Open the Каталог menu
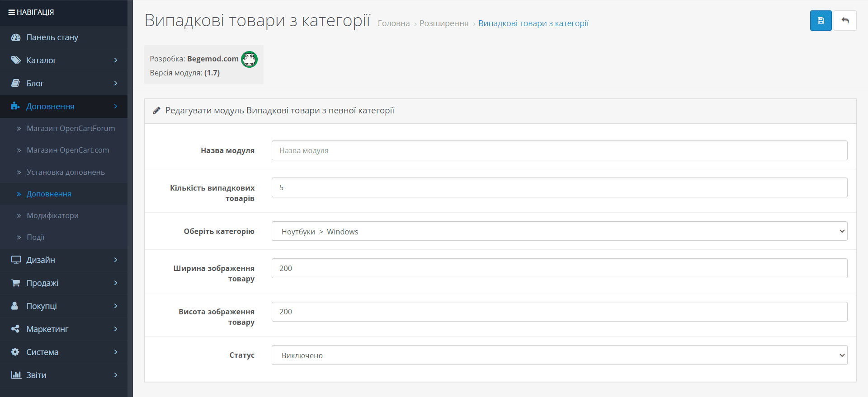This screenshot has width=868, height=397. pos(64,60)
